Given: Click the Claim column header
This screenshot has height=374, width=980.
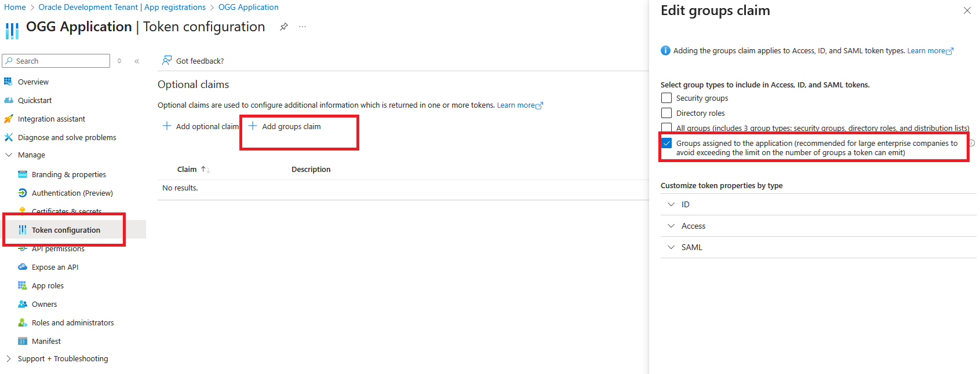Looking at the screenshot, I should coord(187,169).
